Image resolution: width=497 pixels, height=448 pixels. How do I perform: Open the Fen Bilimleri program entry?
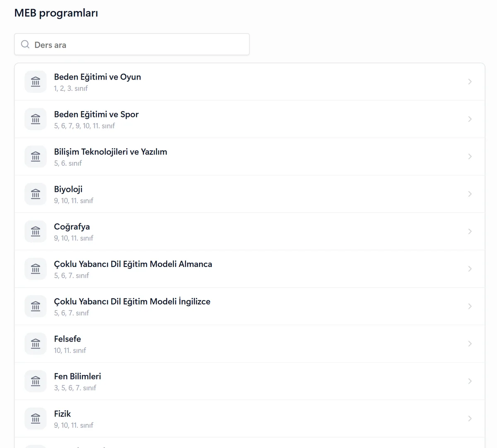250,381
